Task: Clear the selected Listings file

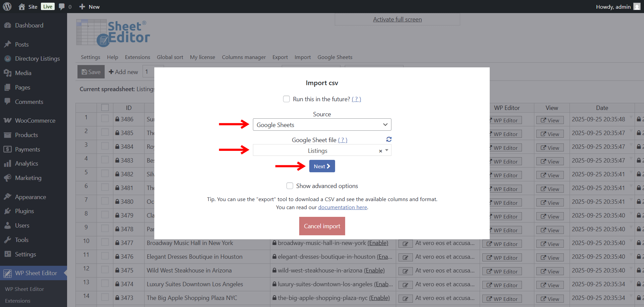Action: [x=380, y=151]
